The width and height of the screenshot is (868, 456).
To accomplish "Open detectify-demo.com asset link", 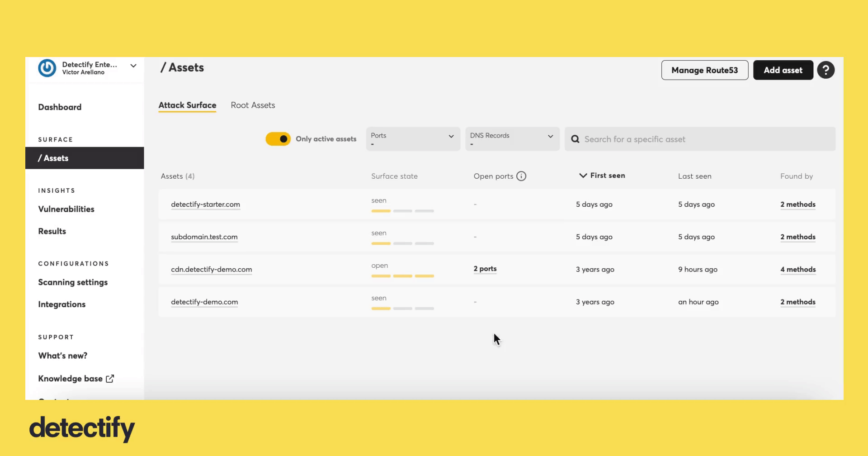I will tap(204, 302).
